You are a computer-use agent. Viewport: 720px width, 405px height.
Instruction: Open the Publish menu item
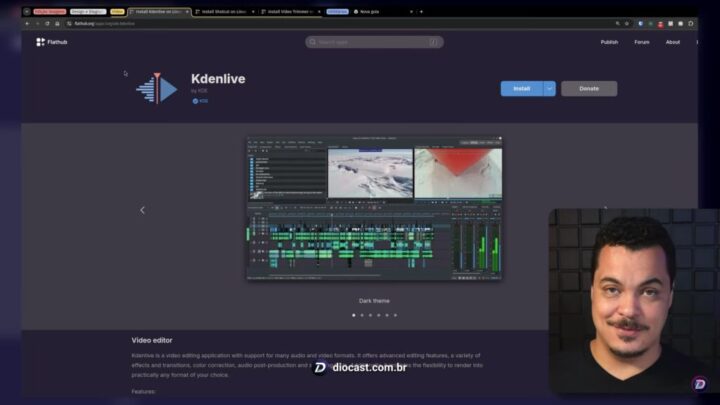pyautogui.click(x=609, y=42)
